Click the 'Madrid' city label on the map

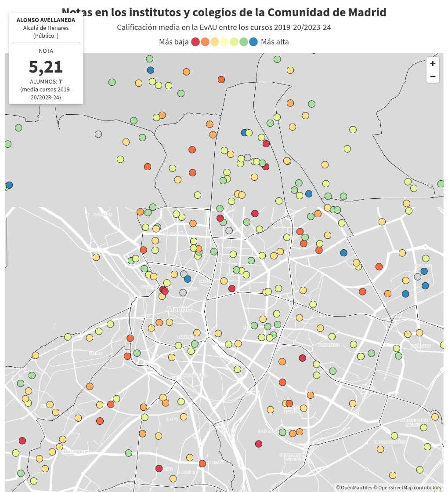pyautogui.click(x=179, y=309)
